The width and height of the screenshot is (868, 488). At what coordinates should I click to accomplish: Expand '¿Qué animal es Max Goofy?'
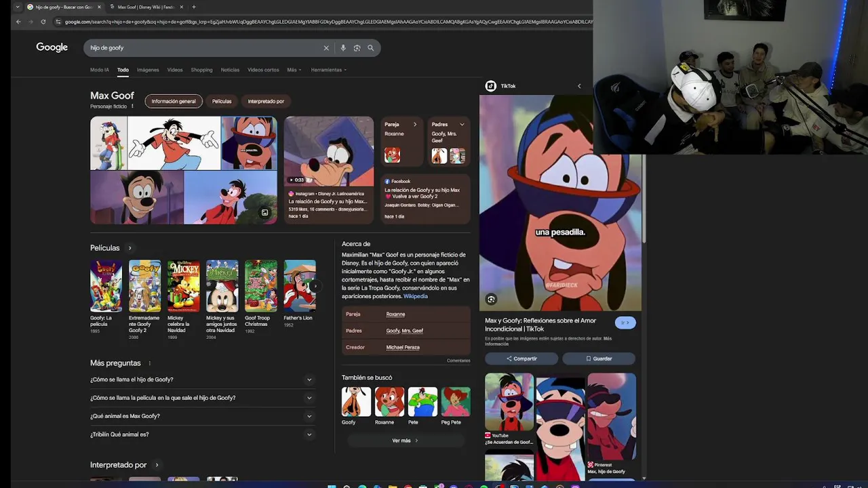click(x=203, y=416)
